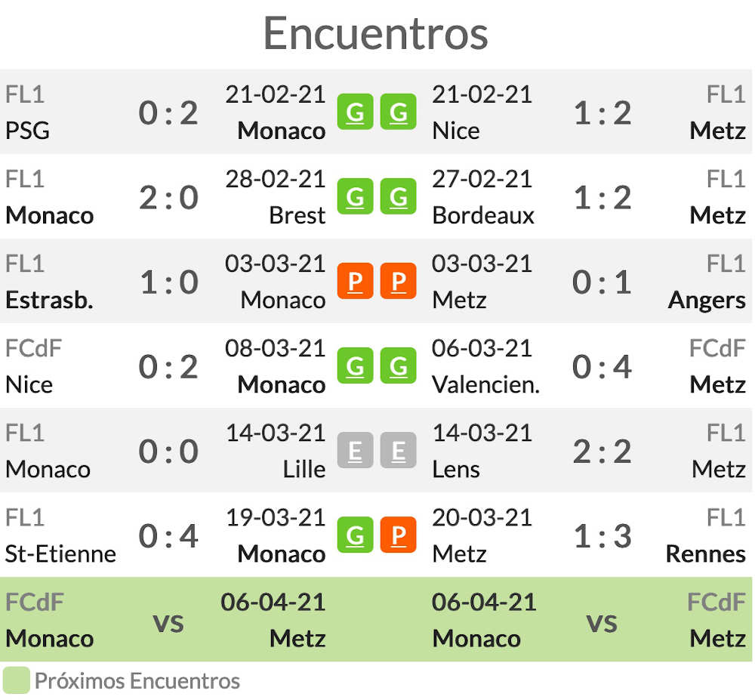This screenshot has height=700, width=755.
Task: Click Monaco's gray E badge for Lille match
Action: [x=356, y=451]
